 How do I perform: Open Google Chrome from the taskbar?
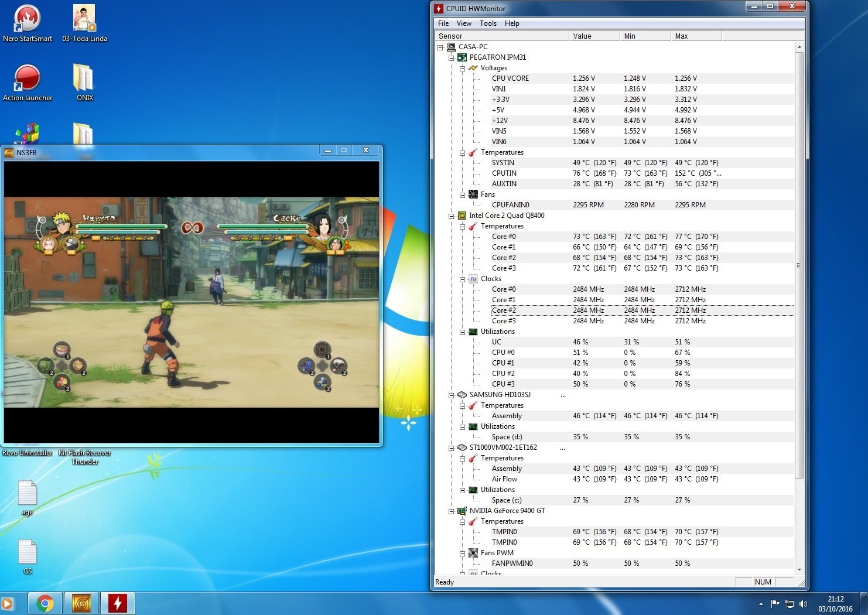[x=45, y=603]
